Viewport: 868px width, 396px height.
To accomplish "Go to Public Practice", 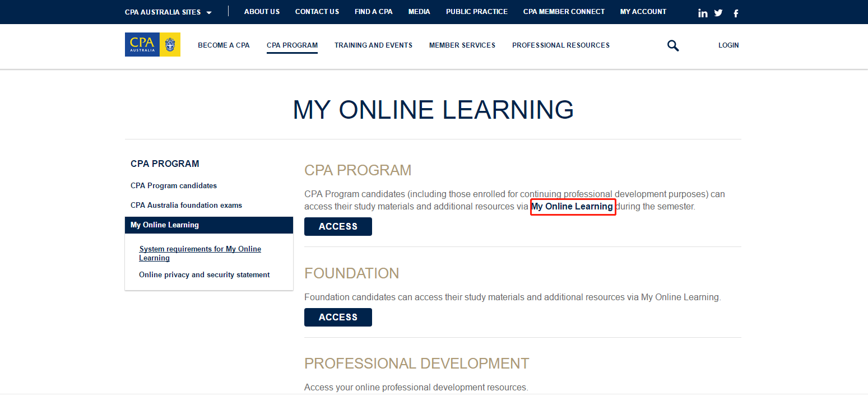I will 477,12.
